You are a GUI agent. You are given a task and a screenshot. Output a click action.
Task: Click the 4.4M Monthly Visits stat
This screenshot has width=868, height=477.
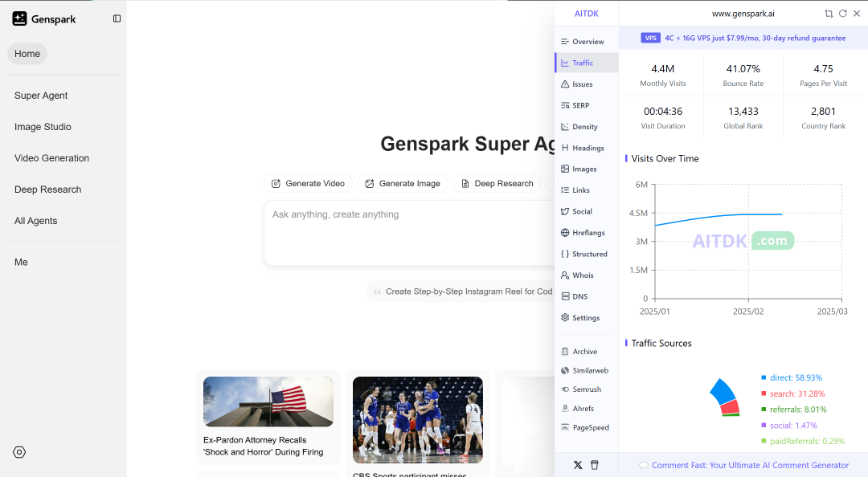coord(662,75)
